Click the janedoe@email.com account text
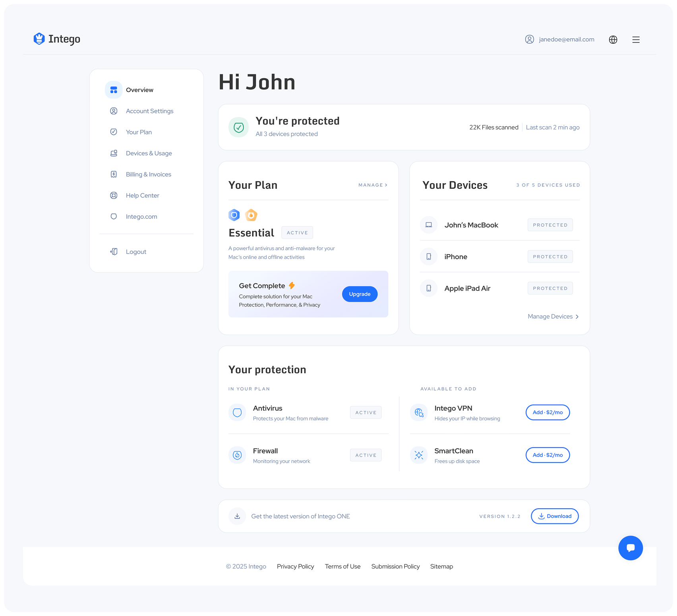This screenshot has height=616, width=677. click(567, 39)
